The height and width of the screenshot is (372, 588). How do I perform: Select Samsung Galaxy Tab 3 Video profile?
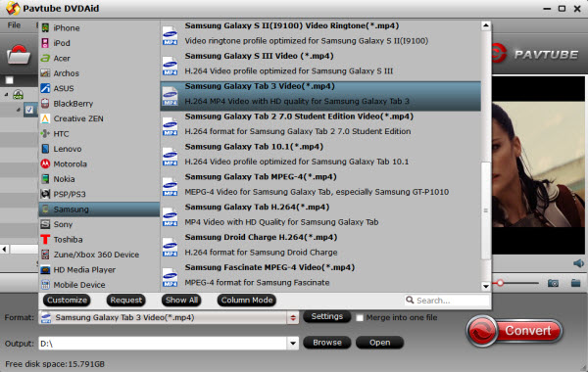320,96
